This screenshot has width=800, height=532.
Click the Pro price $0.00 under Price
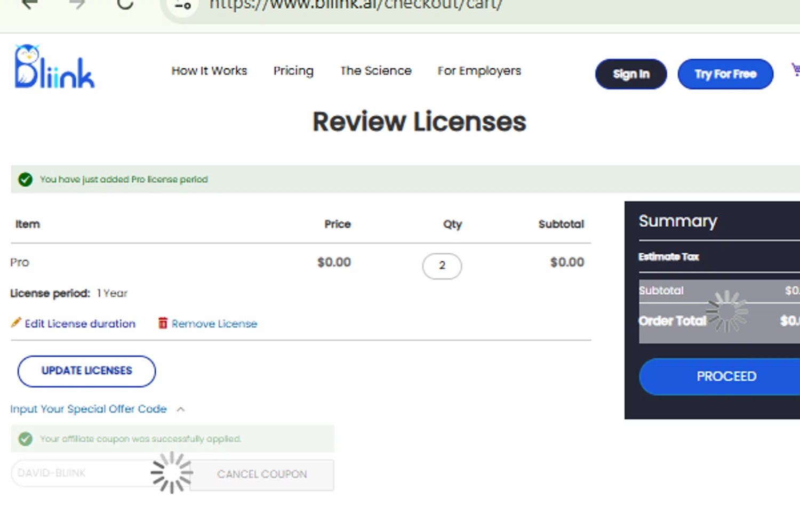pos(334,262)
